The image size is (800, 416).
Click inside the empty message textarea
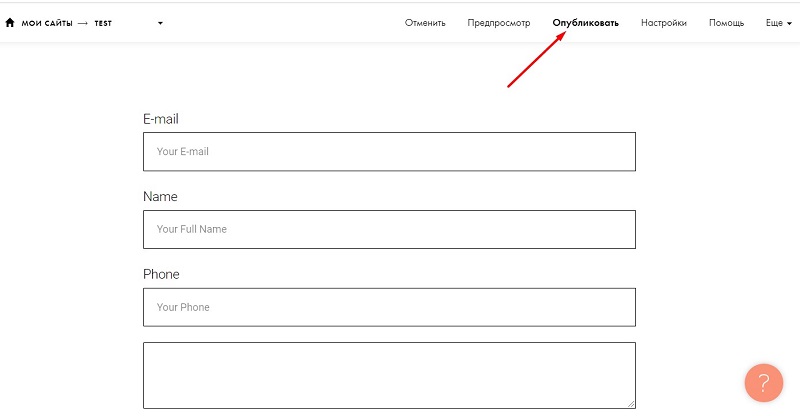389,376
